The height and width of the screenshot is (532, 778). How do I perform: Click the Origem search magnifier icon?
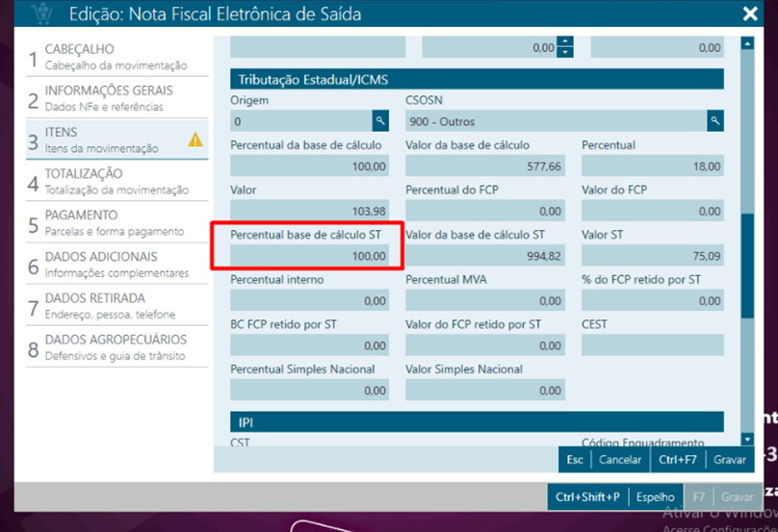click(x=380, y=121)
